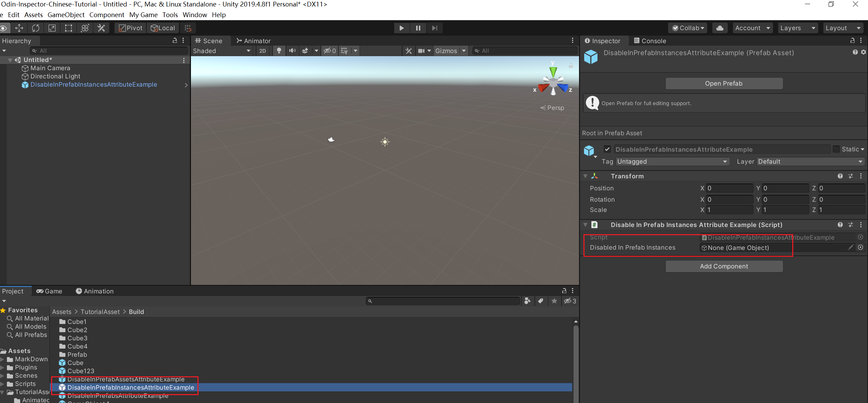Open Layer dropdown showing Default
The image size is (868, 403).
810,162
